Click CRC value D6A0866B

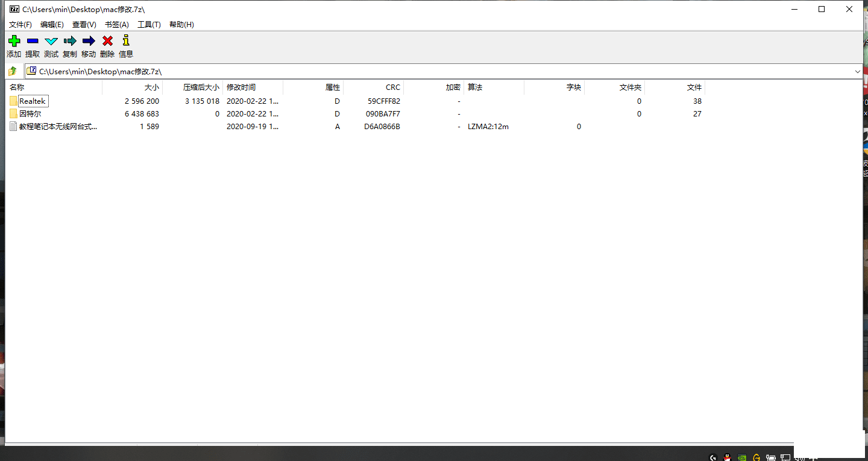coord(382,127)
